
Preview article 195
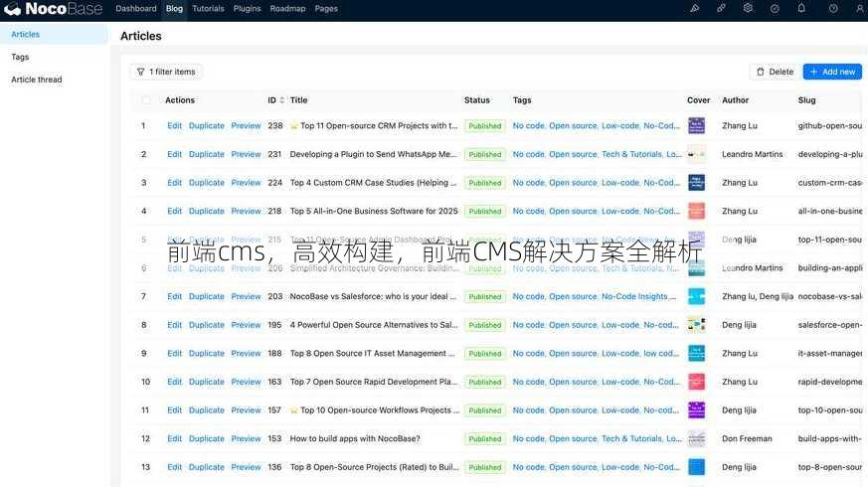point(246,325)
